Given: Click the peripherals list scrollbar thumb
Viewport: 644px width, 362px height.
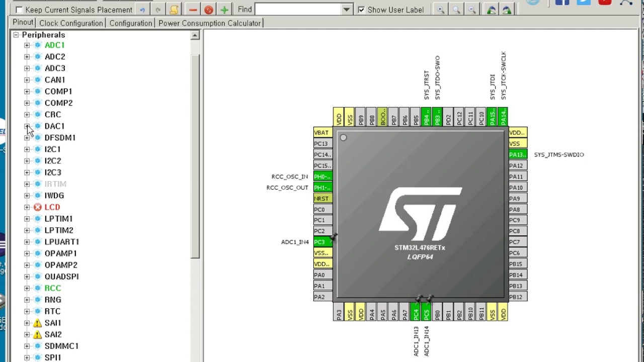Looking at the screenshot, I should (x=195, y=156).
